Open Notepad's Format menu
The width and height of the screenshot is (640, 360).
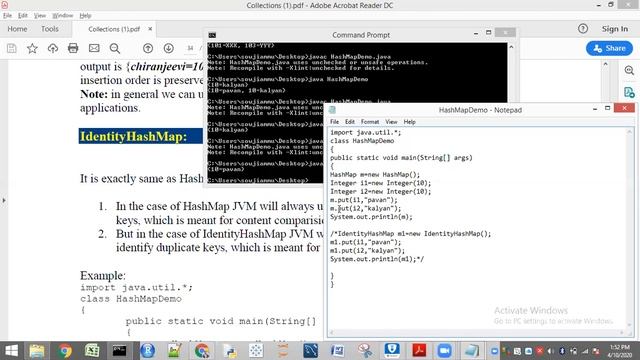point(370,122)
